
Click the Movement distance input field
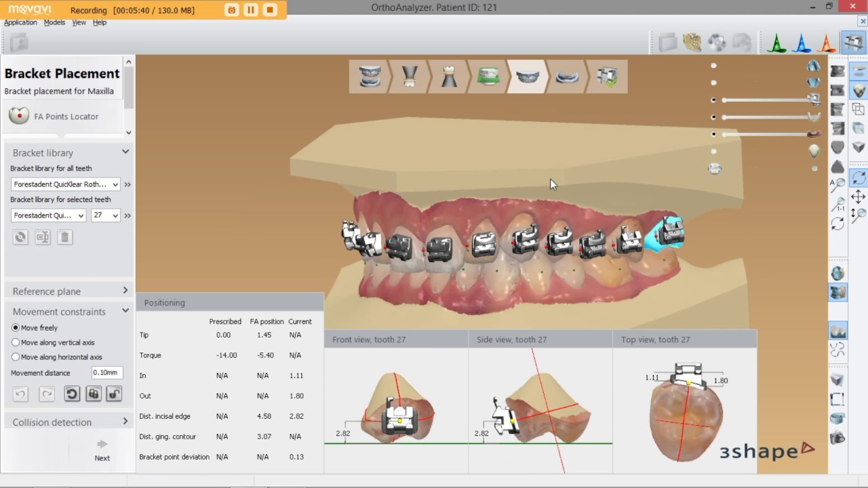coord(107,373)
